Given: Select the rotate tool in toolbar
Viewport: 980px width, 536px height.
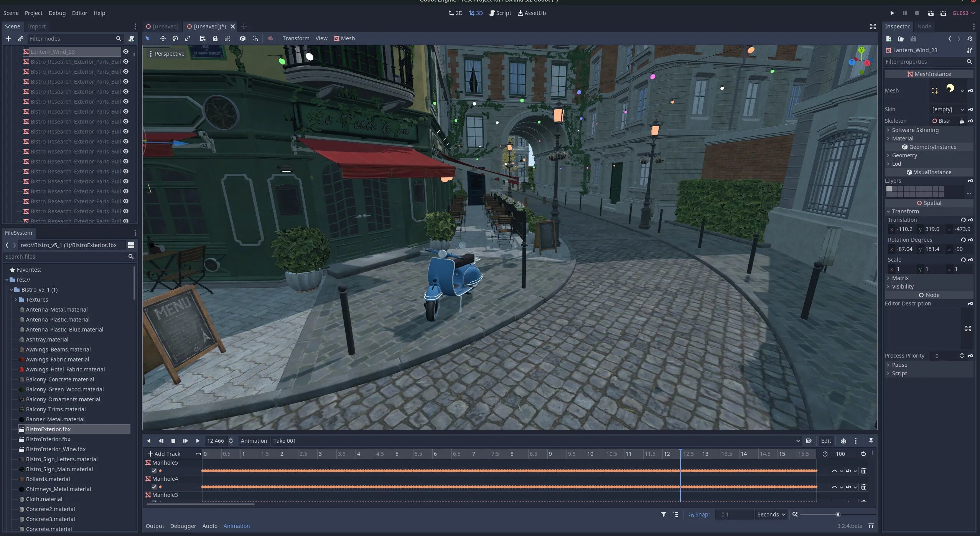Looking at the screenshot, I should pos(175,38).
